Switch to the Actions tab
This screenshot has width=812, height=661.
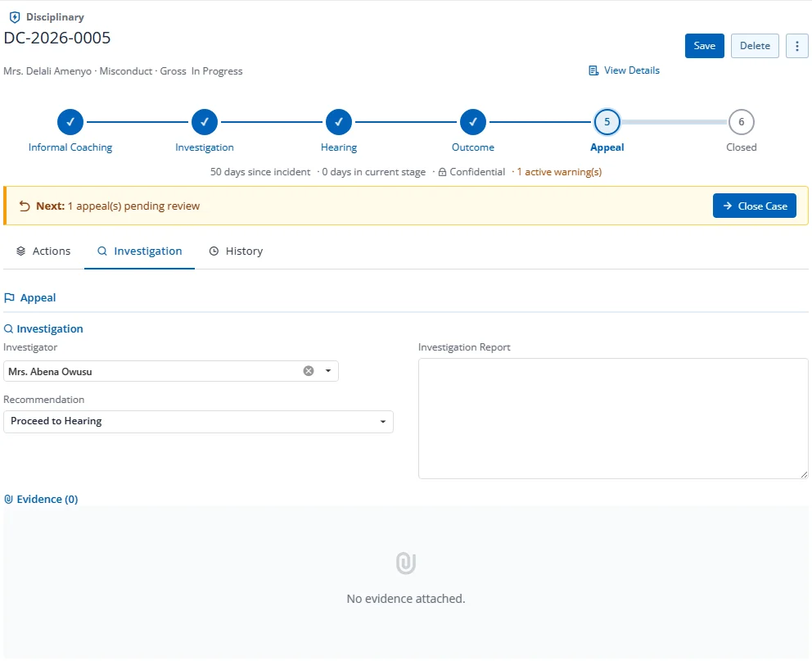pyautogui.click(x=43, y=251)
